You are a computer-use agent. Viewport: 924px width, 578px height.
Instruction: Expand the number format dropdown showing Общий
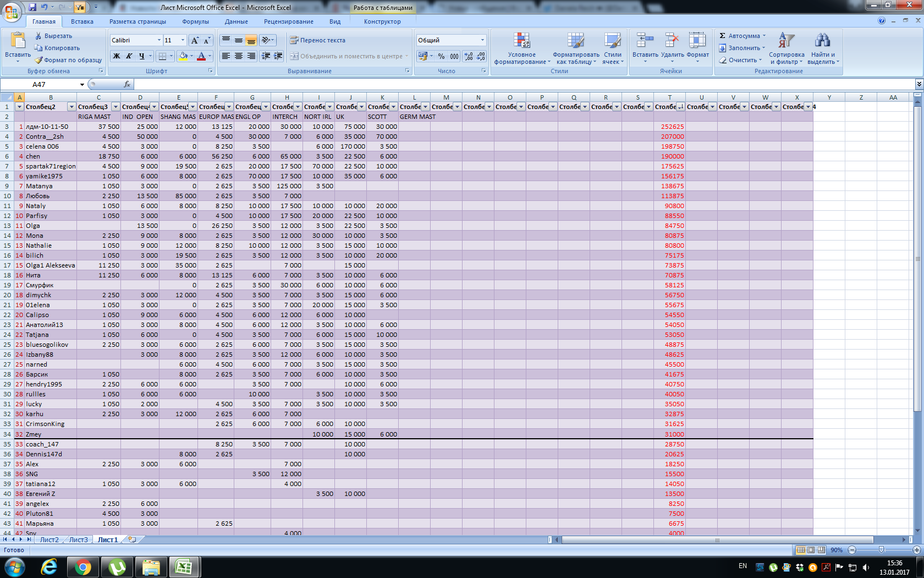482,40
